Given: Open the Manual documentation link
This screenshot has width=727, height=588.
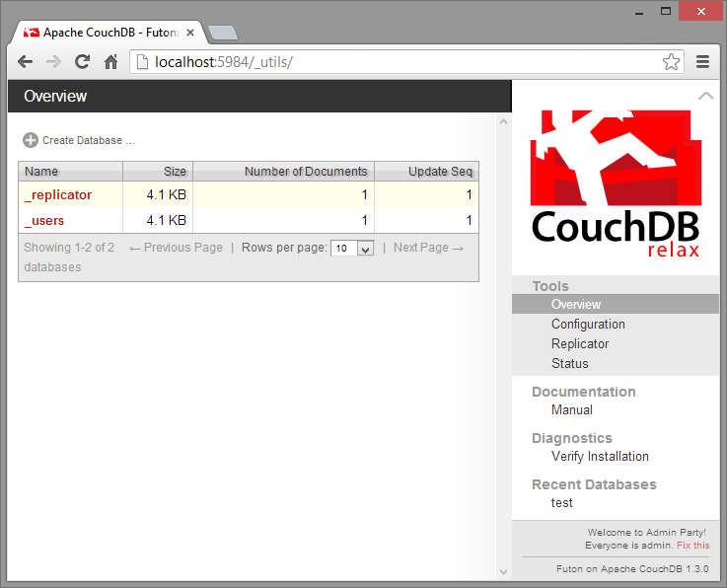Looking at the screenshot, I should pos(572,410).
